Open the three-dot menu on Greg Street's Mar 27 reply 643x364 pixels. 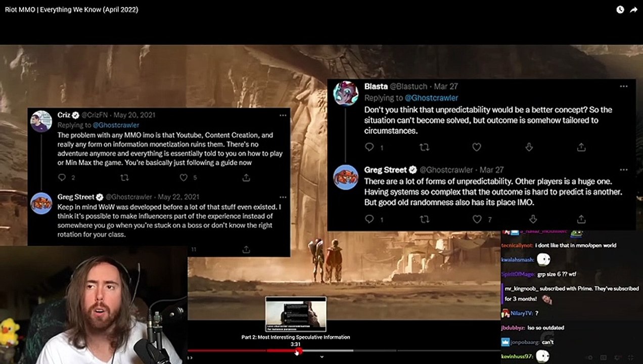click(x=624, y=170)
